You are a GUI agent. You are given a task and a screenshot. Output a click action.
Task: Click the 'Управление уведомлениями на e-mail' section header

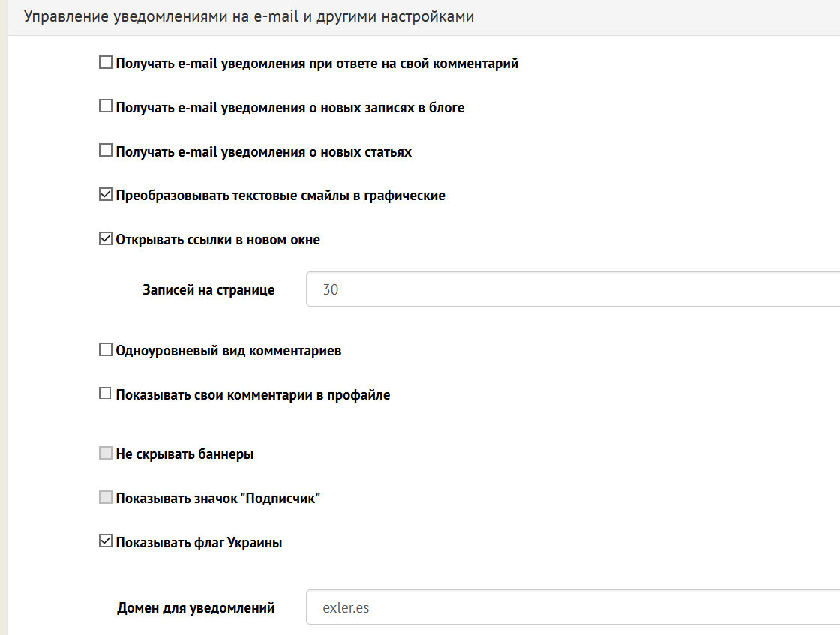[248, 17]
